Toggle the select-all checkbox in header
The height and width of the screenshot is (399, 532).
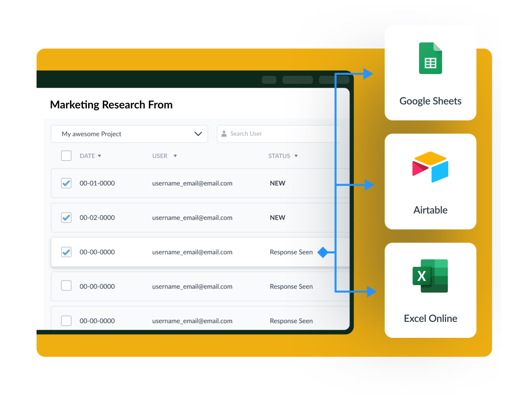pos(66,156)
